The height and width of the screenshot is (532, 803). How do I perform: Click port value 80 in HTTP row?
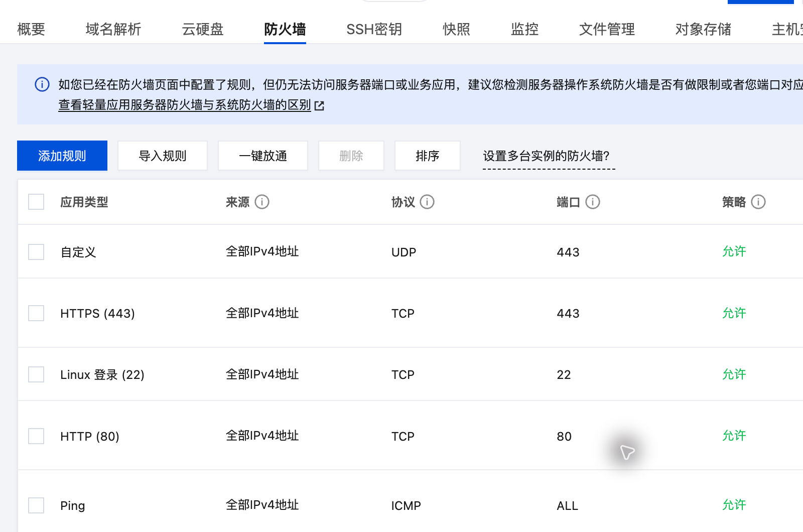[x=564, y=436]
